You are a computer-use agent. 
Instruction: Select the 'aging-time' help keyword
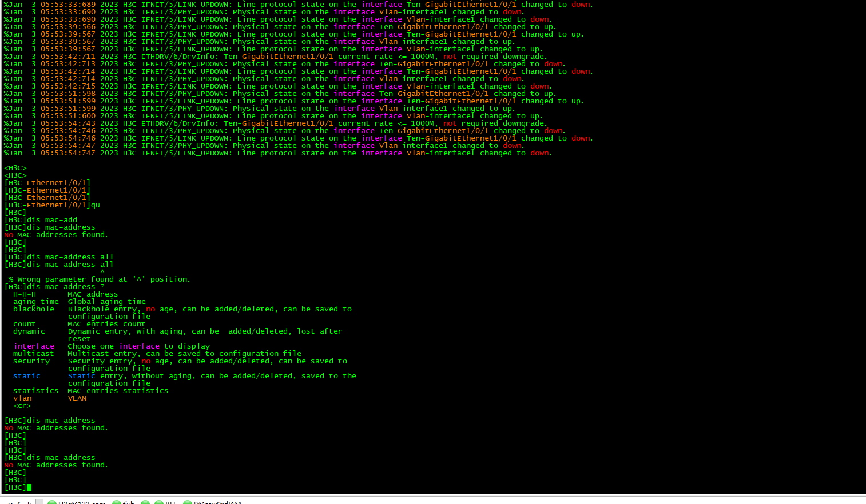[x=36, y=302]
